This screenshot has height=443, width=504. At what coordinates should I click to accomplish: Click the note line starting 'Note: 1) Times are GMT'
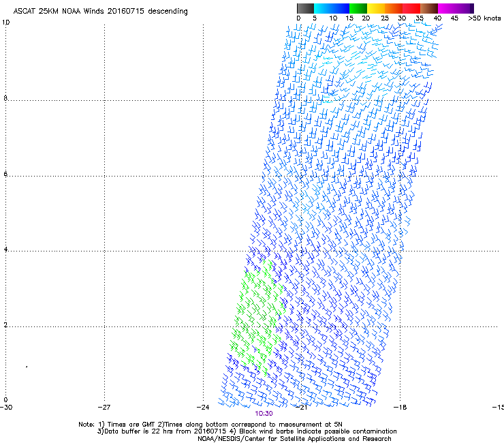(x=210, y=425)
